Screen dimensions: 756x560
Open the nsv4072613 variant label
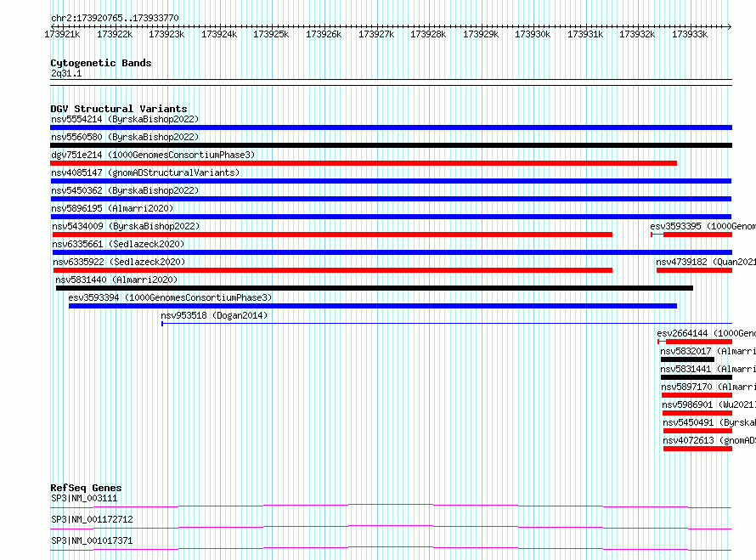pos(709,440)
